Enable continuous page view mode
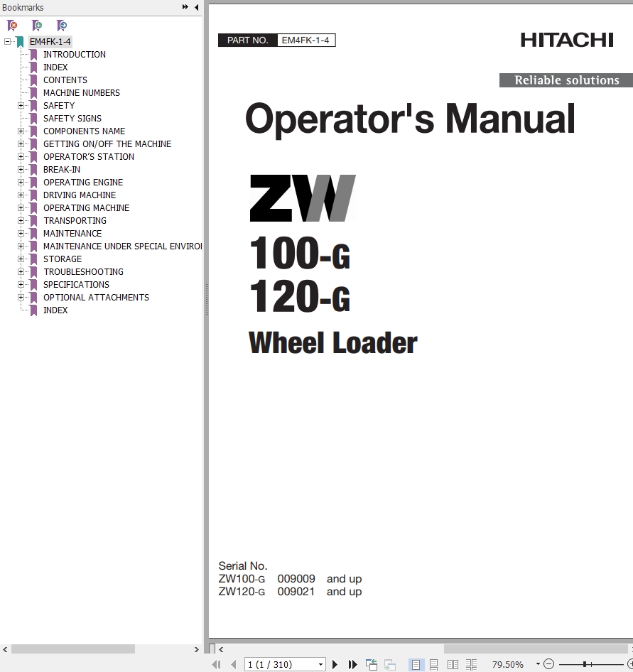This screenshot has height=672, width=633. click(433, 664)
